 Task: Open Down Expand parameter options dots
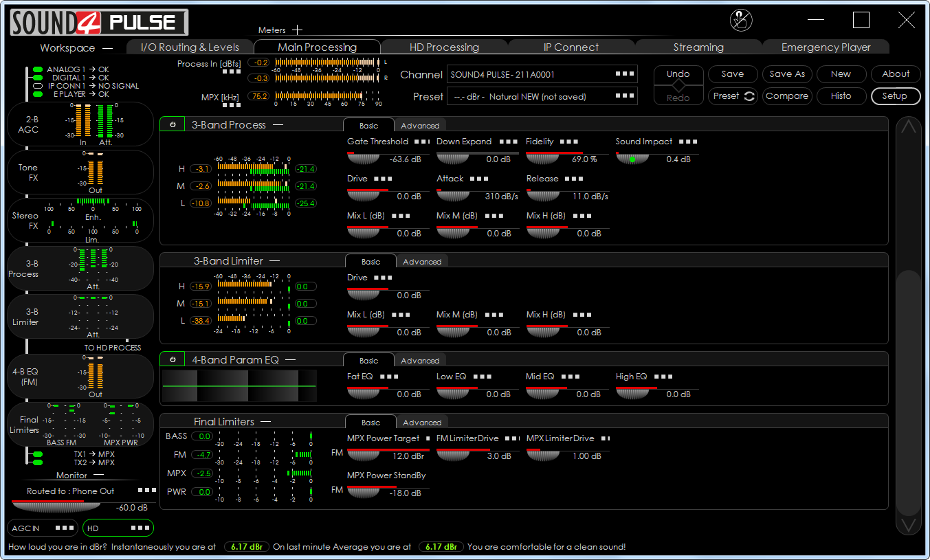[509, 142]
